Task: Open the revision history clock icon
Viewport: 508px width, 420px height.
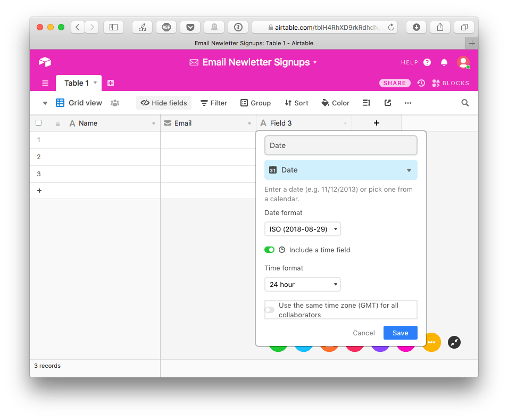Action: (421, 83)
